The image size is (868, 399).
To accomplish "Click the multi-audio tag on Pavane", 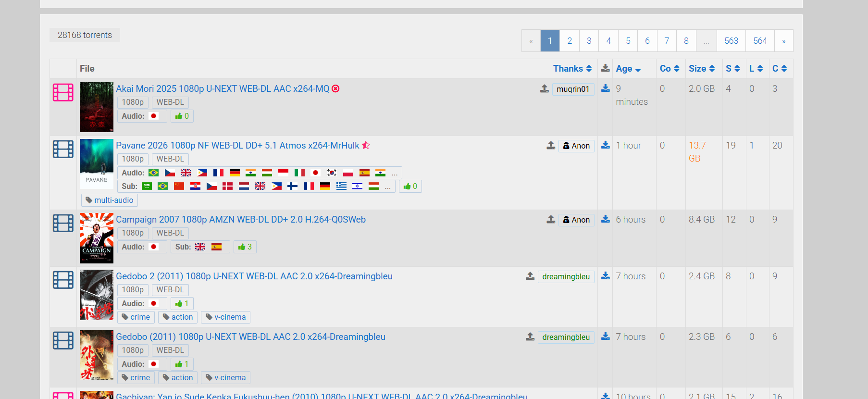I will point(110,200).
